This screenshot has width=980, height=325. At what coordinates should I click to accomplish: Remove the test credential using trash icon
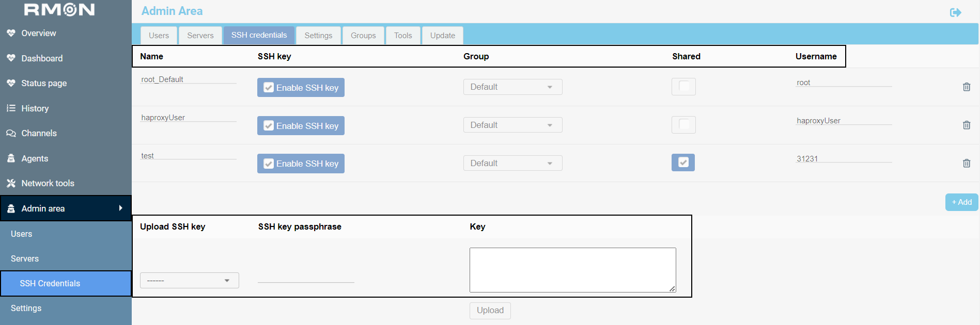coord(967,163)
